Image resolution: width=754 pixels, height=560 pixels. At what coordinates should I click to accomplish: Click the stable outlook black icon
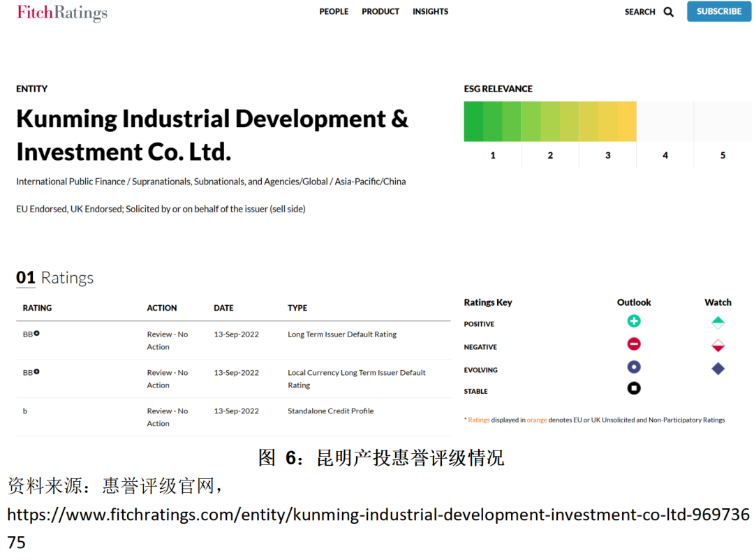pyautogui.click(x=633, y=388)
